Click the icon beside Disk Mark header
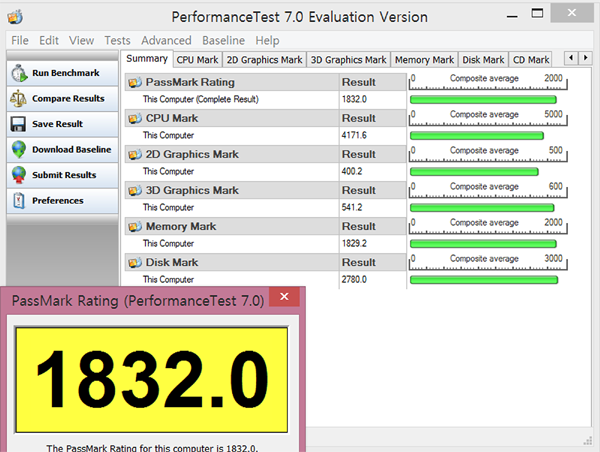This screenshot has height=452, width=600. (135, 263)
